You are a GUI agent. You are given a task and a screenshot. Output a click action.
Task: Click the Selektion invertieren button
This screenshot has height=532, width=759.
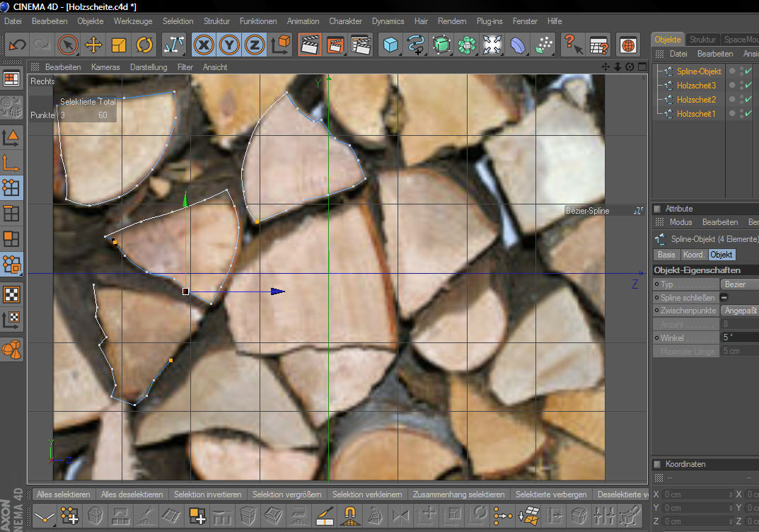(x=207, y=495)
